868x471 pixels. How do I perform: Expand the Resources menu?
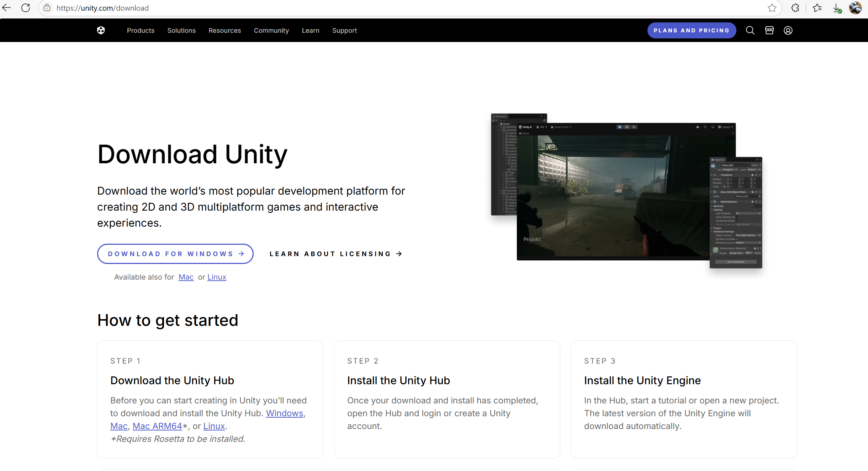click(x=225, y=30)
